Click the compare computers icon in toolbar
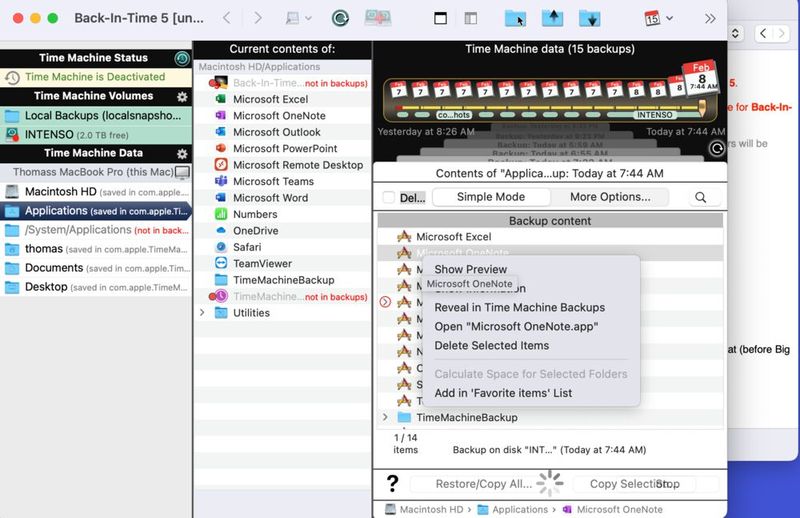800x518 pixels. [378, 18]
